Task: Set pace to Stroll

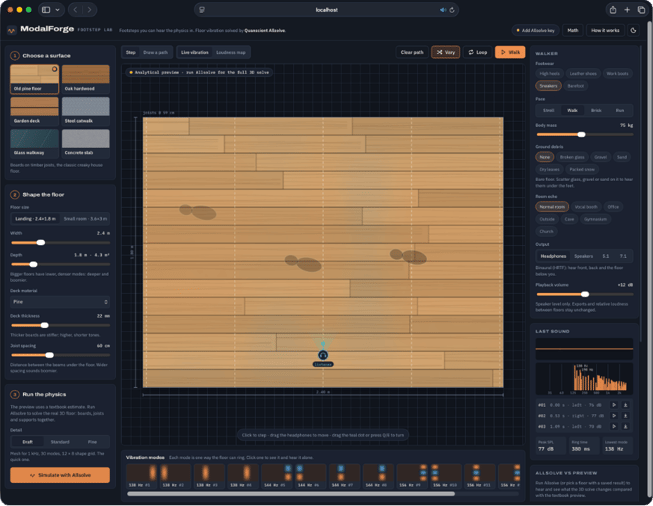Action: pyautogui.click(x=548, y=110)
